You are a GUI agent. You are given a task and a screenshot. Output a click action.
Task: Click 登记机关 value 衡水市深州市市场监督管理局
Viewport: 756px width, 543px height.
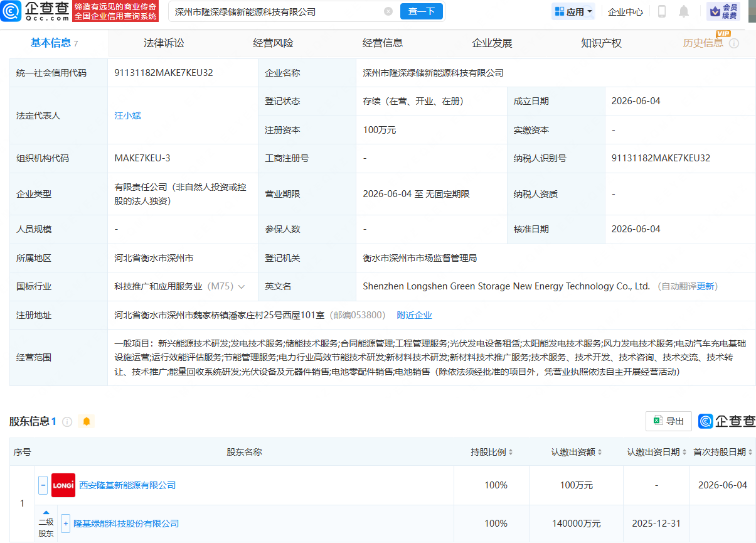point(420,258)
